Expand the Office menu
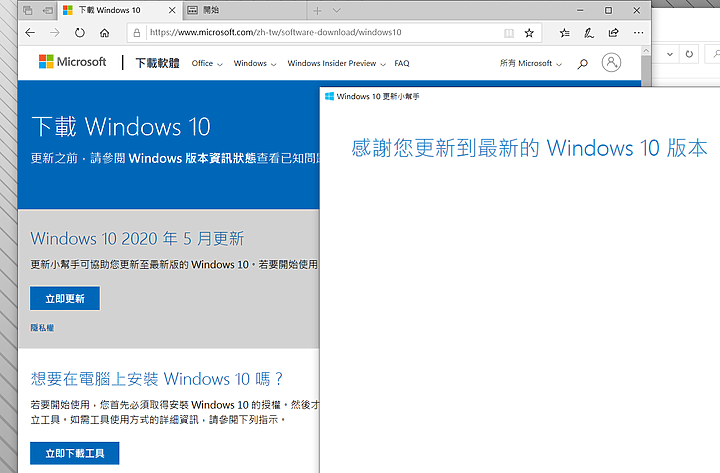 (207, 63)
